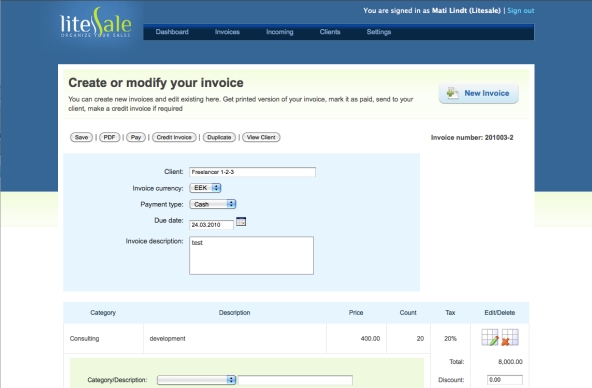This screenshot has width=592, height=388.
Task: Click the Price column header
Action: coord(356,313)
